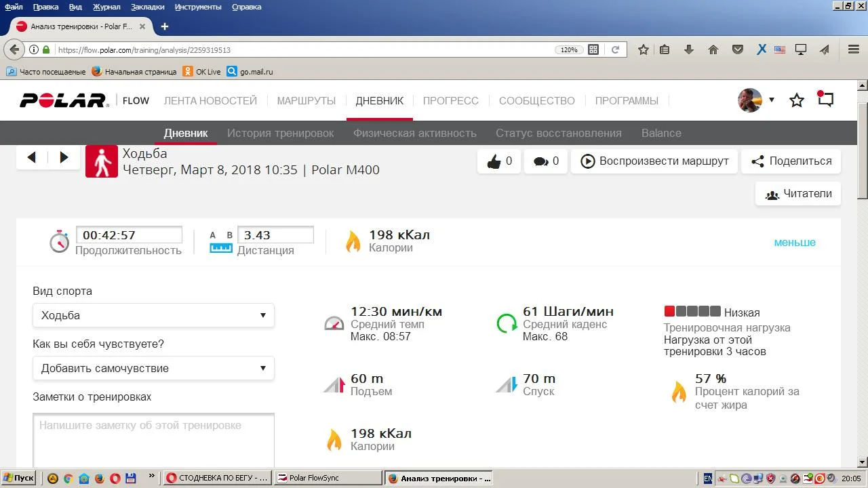Click the QR grid icon in address bar
This screenshot has height=488, width=868.
(x=593, y=49)
